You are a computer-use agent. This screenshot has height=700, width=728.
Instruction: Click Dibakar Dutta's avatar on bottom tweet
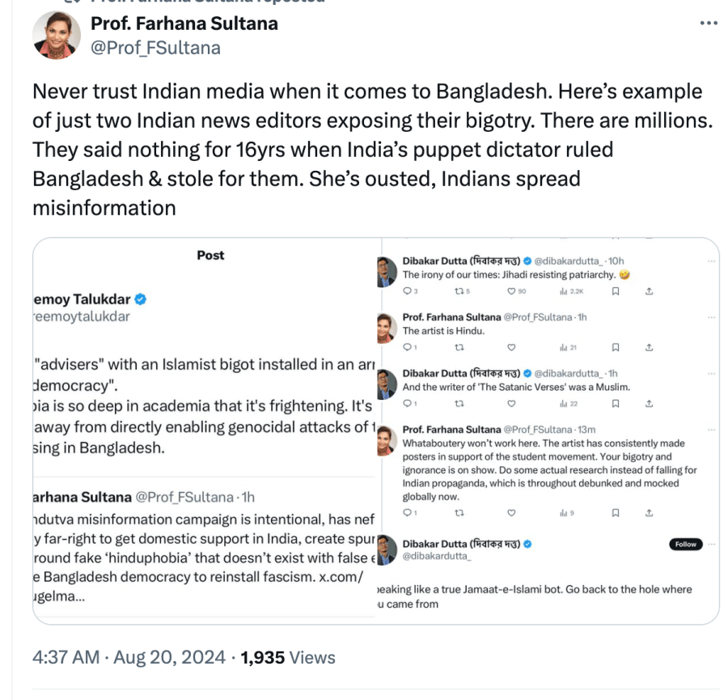click(x=387, y=549)
